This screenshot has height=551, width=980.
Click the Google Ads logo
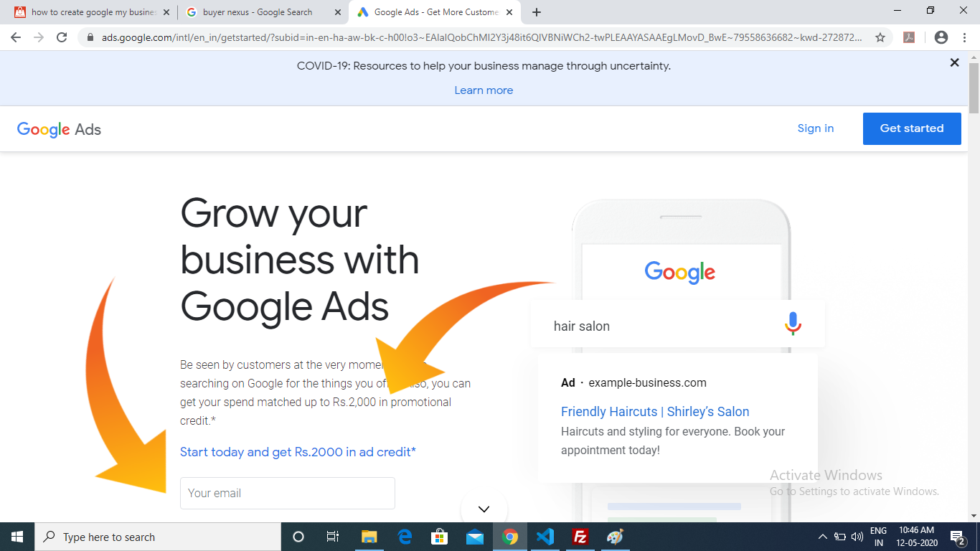pyautogui.click(x=59, y=130)
